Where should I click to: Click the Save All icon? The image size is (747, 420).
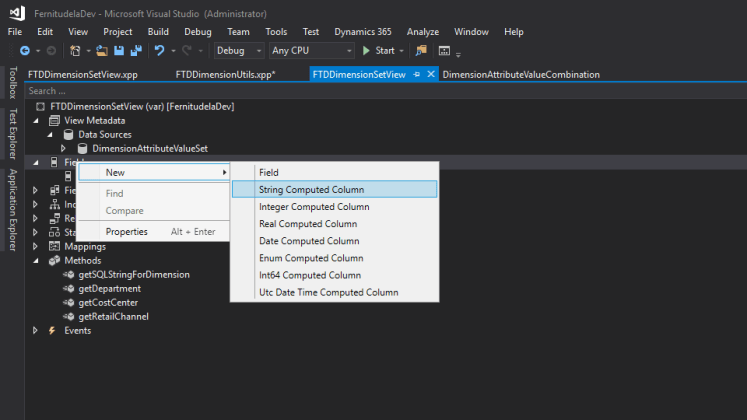[x=136, y=50]
